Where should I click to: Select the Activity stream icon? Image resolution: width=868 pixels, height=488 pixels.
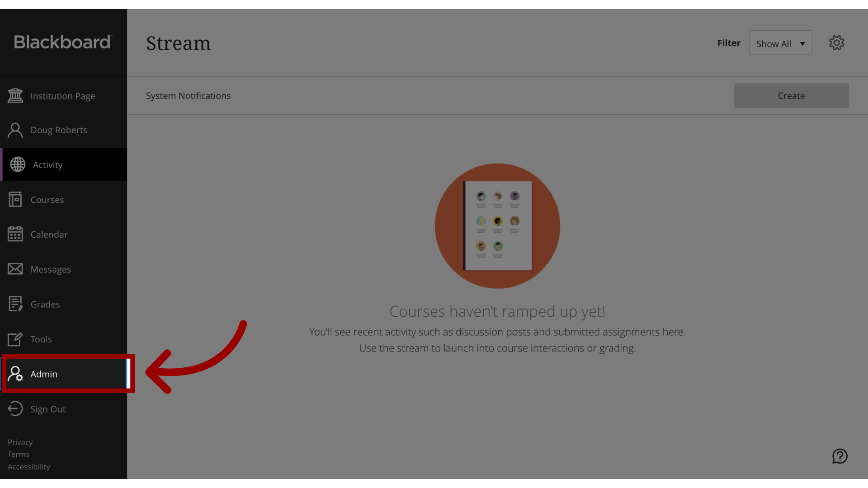click(x=16, y=164)
